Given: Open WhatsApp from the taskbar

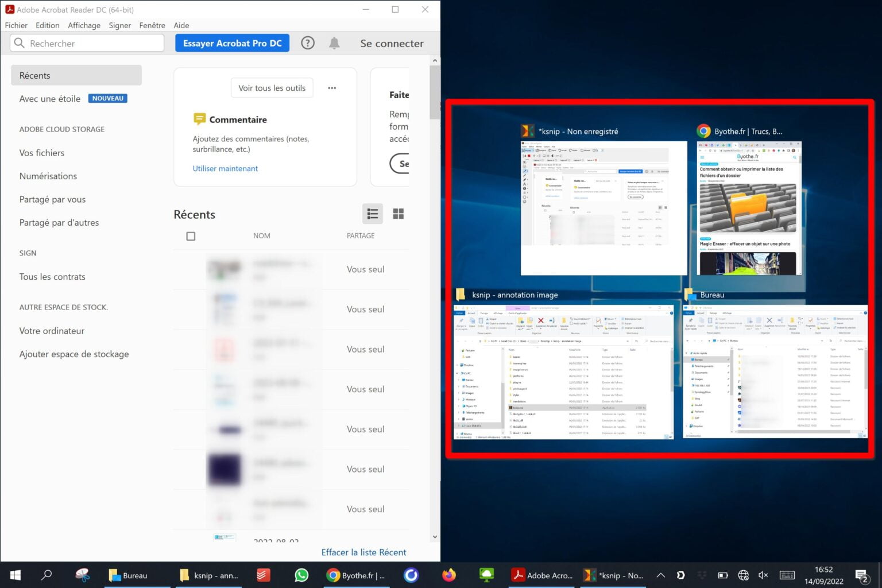Looking at the screenshot, I should [x=301, y=575].
